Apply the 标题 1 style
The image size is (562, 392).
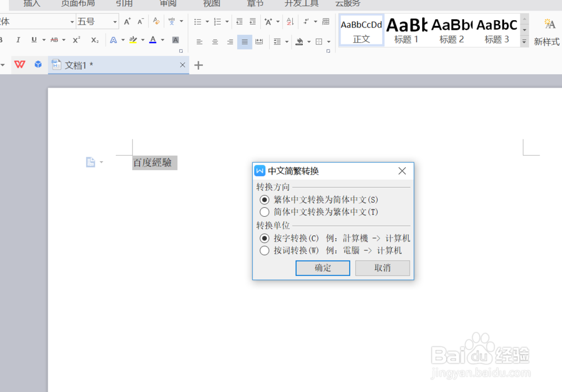tap(406, 30)
